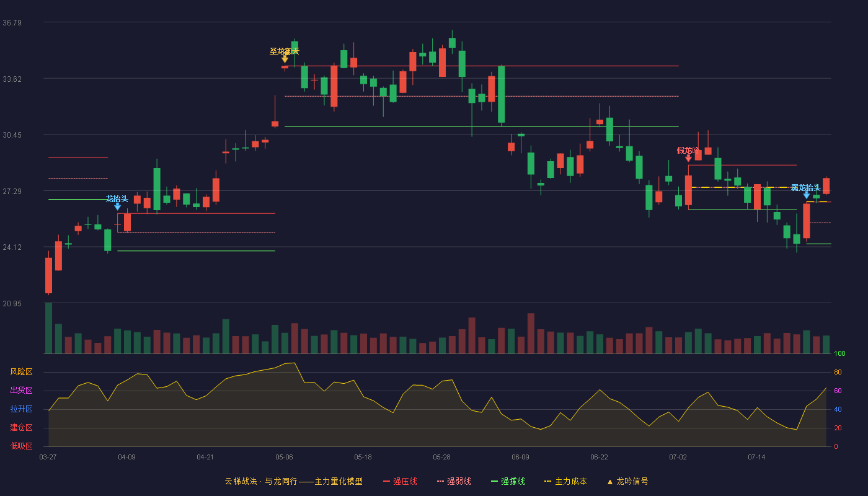Click the 20.95 price axis label

pos(12,304)
